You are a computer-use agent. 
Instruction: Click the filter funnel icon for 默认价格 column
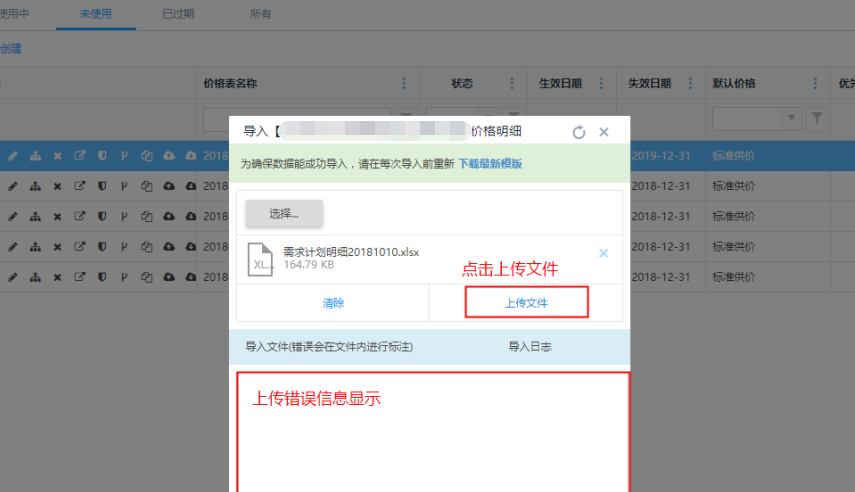(817, 119)
